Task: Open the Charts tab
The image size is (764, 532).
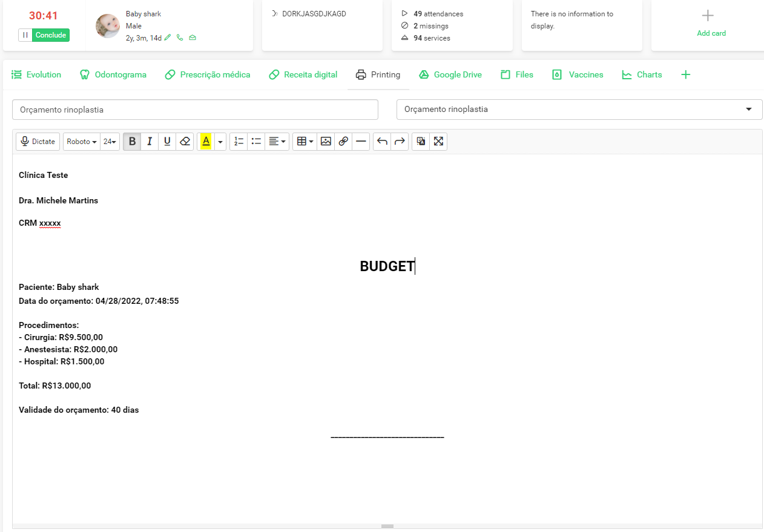Action: pyautogui.click(x=642, y=75)
